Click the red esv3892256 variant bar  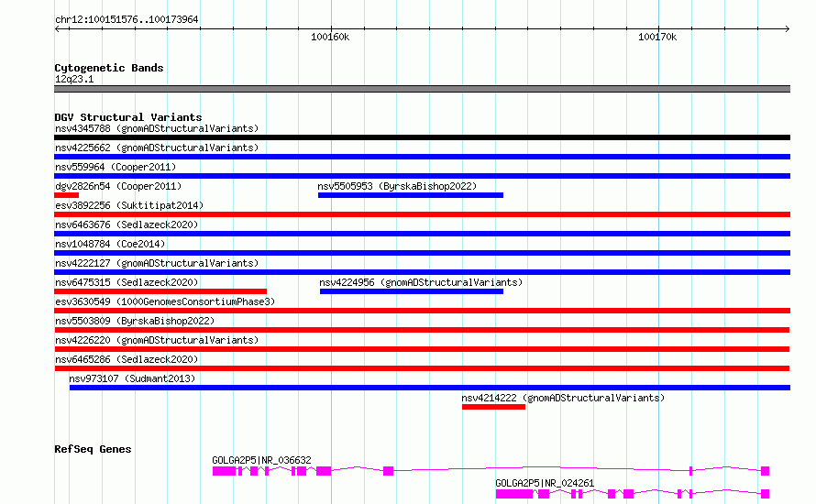click(x=422, y=214)
